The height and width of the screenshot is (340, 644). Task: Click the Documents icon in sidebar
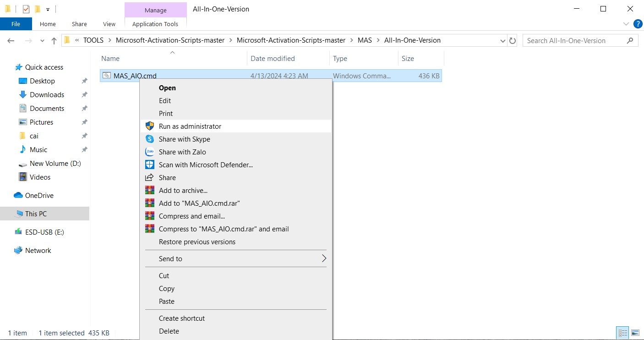coord(23,109)
